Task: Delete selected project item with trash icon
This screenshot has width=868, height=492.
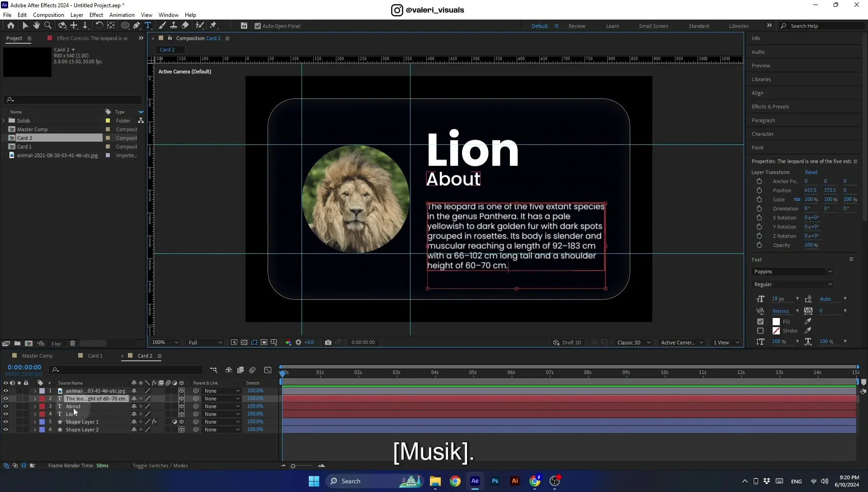Action: pos(72,344)
